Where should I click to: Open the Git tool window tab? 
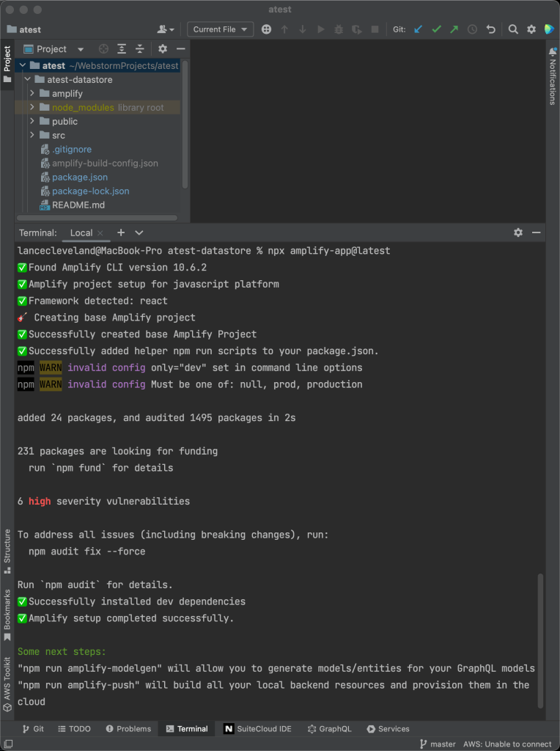(33, 728)
